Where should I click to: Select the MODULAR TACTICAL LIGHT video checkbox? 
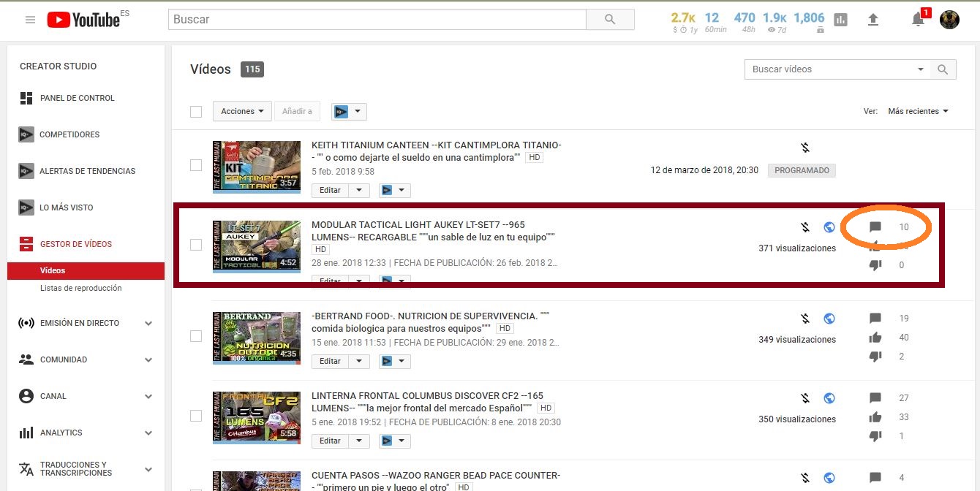[196, 245]
